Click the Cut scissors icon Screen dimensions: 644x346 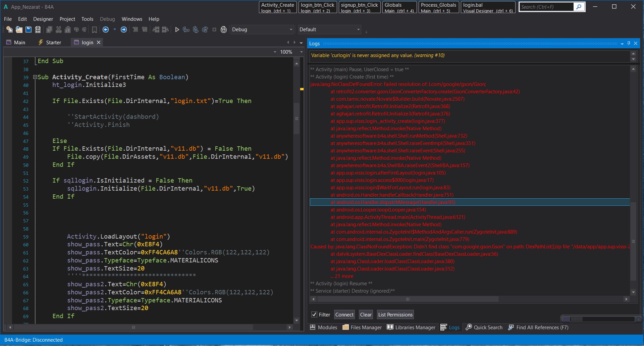(x=59, y=30)
